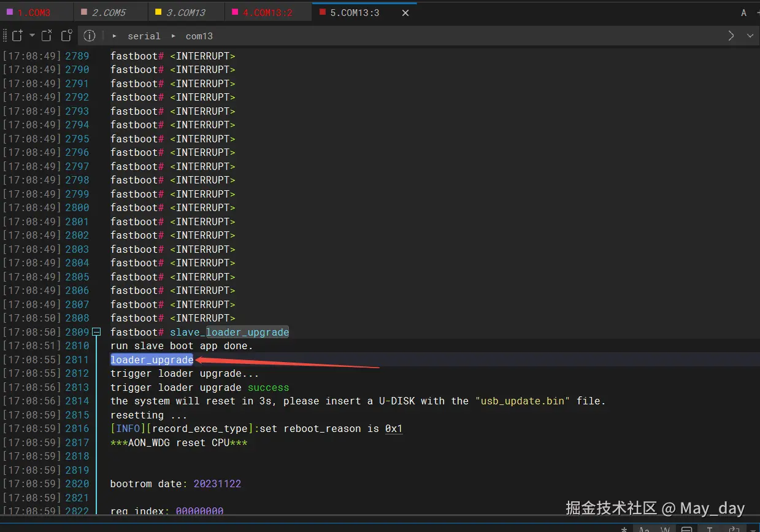
Task: Open the dropdown arrow beside new session
Action: [33, 36]
